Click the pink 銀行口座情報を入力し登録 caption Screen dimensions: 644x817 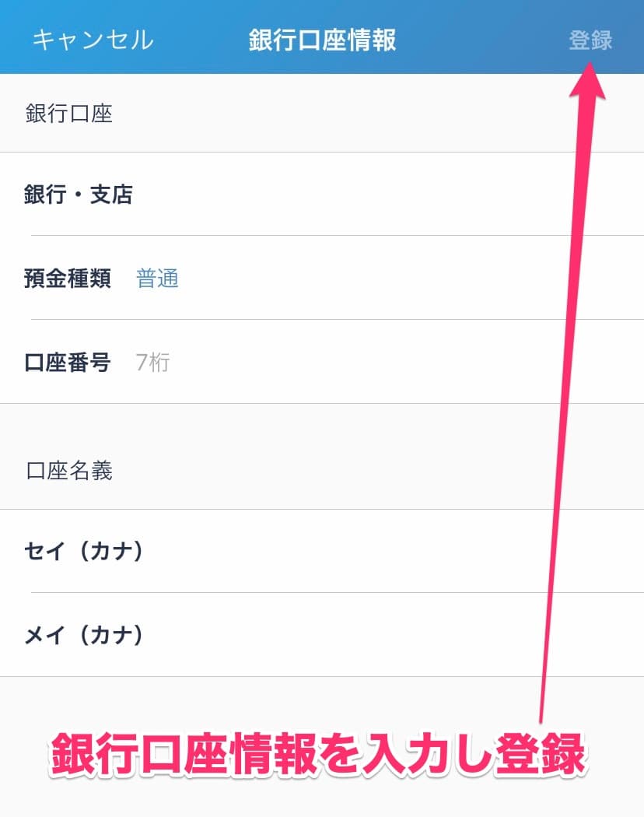(318, 753)
